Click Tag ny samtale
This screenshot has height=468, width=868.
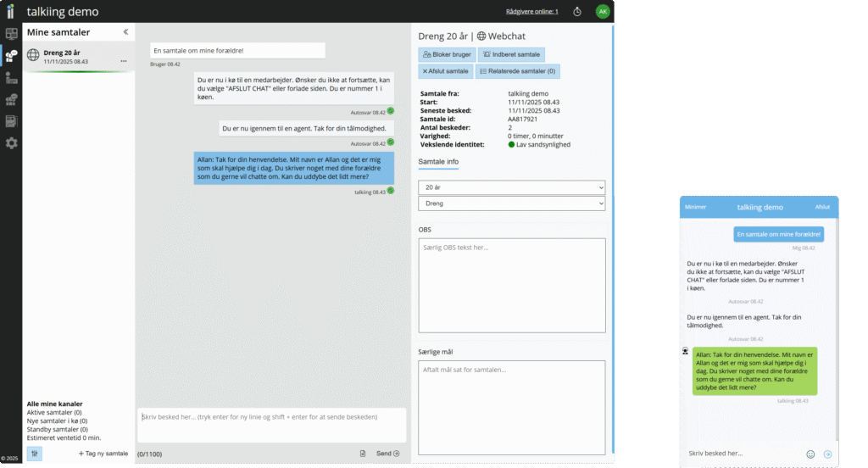click(x=103, y=454)
